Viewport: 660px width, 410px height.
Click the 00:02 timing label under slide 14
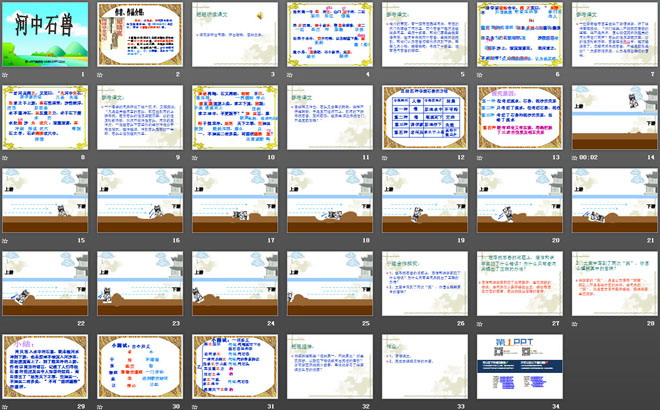click(x=586, y=157)
